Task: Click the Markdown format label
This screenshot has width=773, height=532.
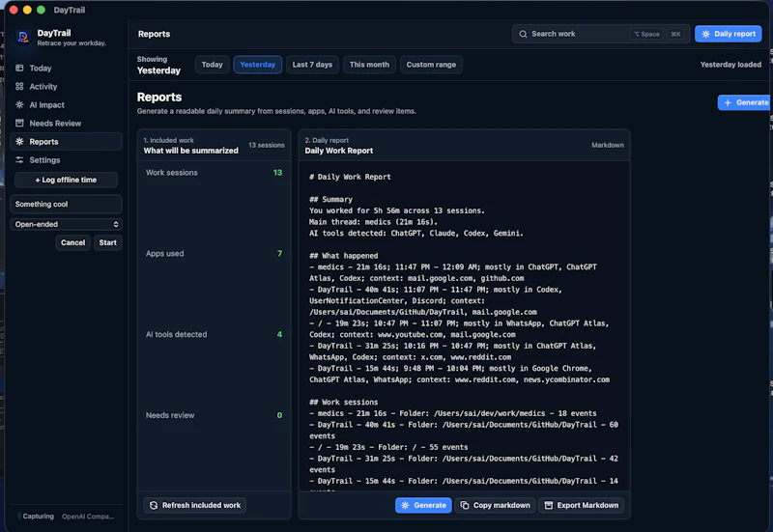Action: pos(608,146)
